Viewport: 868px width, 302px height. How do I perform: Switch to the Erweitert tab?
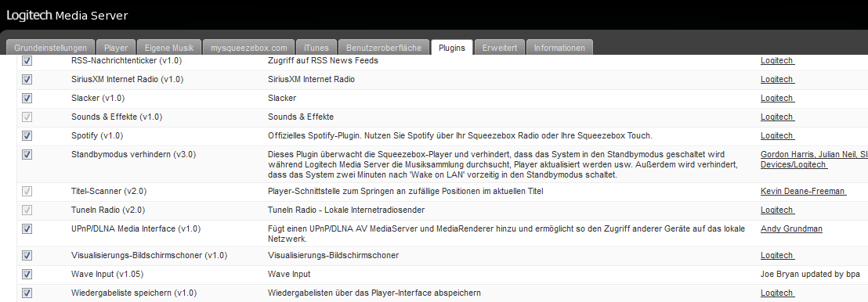[x=500, y=48]
